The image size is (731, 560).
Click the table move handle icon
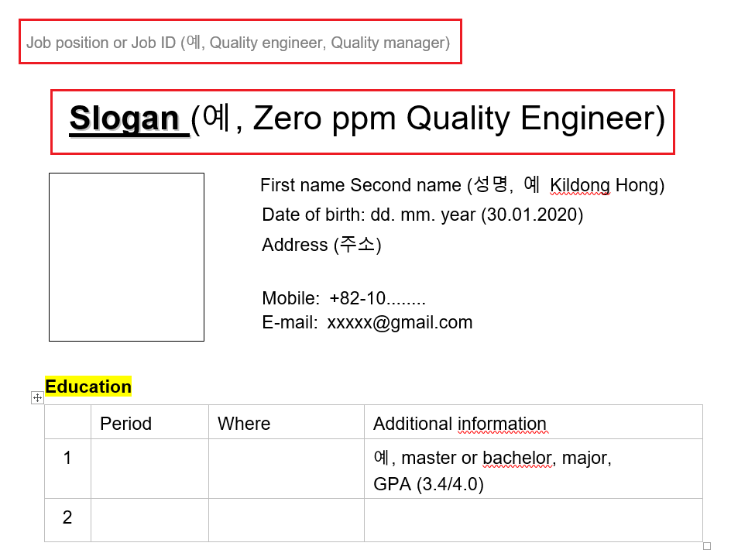tap(37, 398)
